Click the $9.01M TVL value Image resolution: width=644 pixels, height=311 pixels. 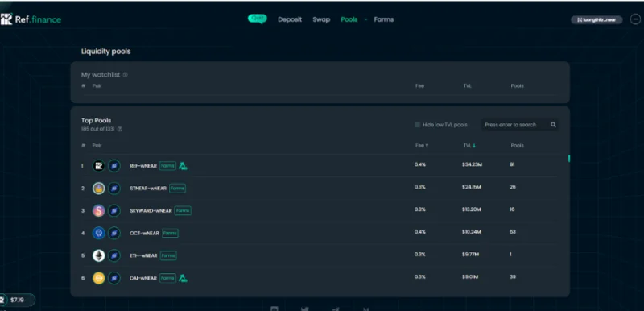pos(470,277)
